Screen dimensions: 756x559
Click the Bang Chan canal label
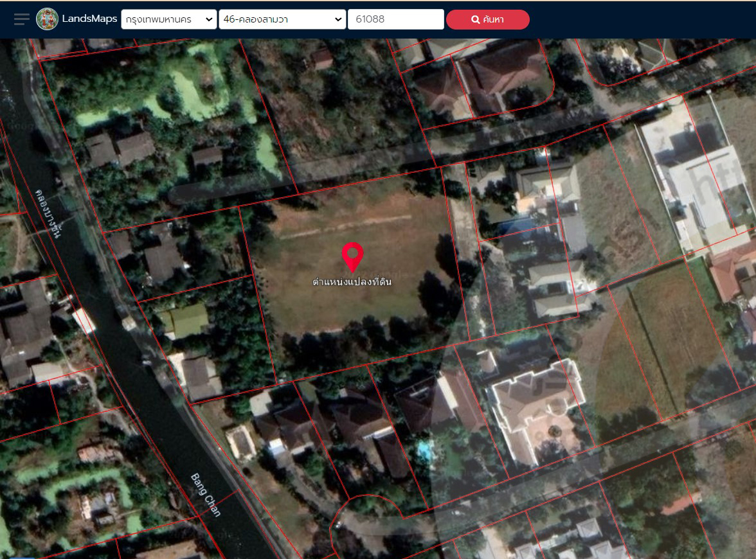click(205, 495)
